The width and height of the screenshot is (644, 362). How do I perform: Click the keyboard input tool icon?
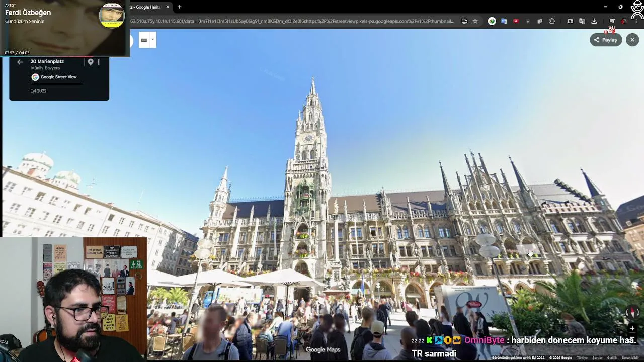coord(144,40)
